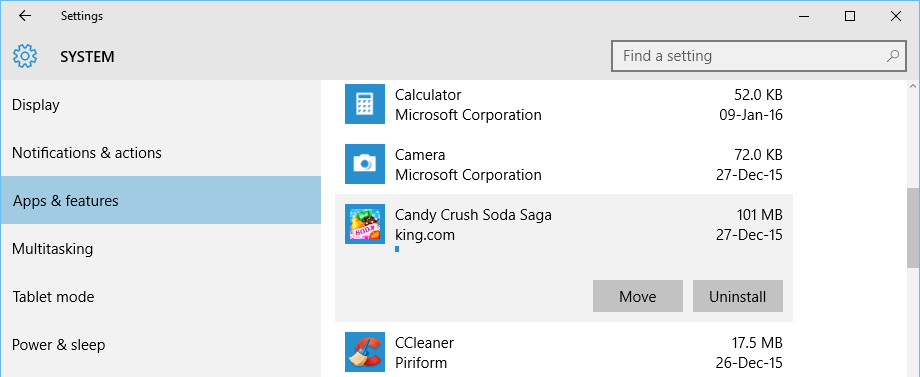
Task: Click the back arrow in Settings
Action: [x=25, y=16]
